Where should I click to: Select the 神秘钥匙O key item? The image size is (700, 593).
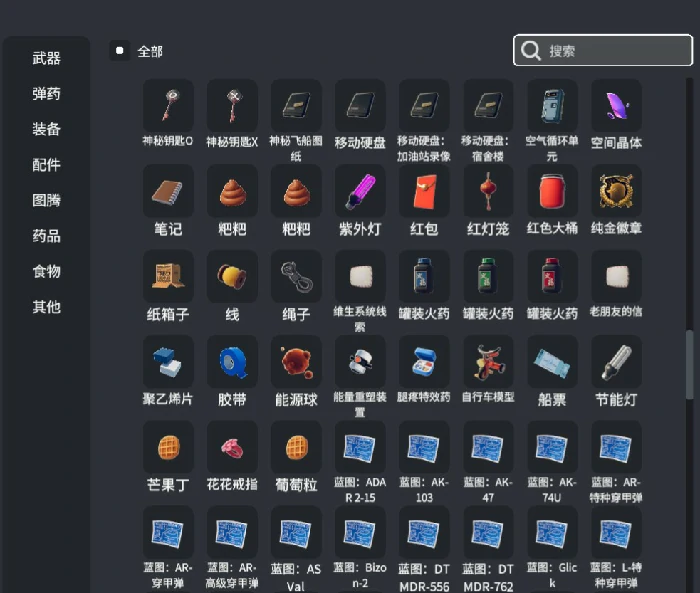tap(168, 106)
